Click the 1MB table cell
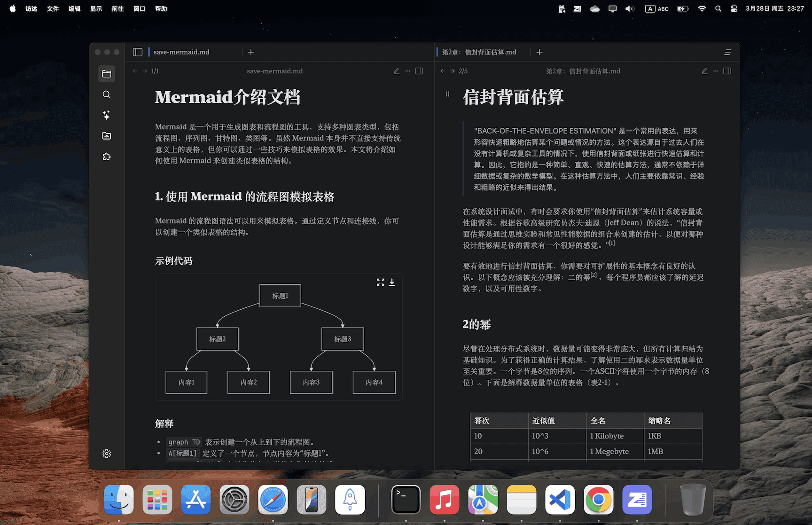This screenshot has height=525, width=812. pos(673,451)
